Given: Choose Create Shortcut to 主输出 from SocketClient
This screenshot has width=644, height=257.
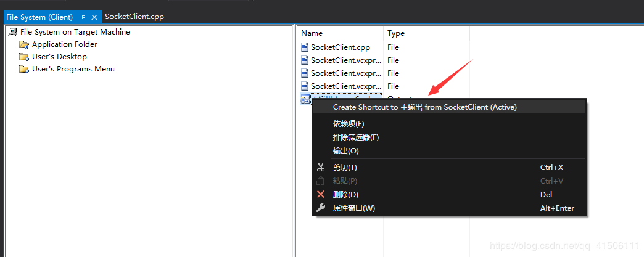Looking at the screenshot, I should point(424,107).
